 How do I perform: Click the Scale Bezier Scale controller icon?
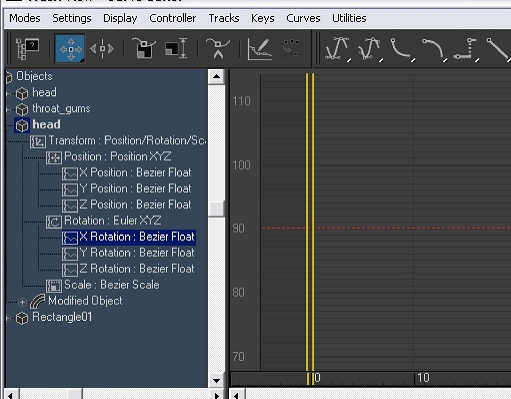[x=54, y=286]
